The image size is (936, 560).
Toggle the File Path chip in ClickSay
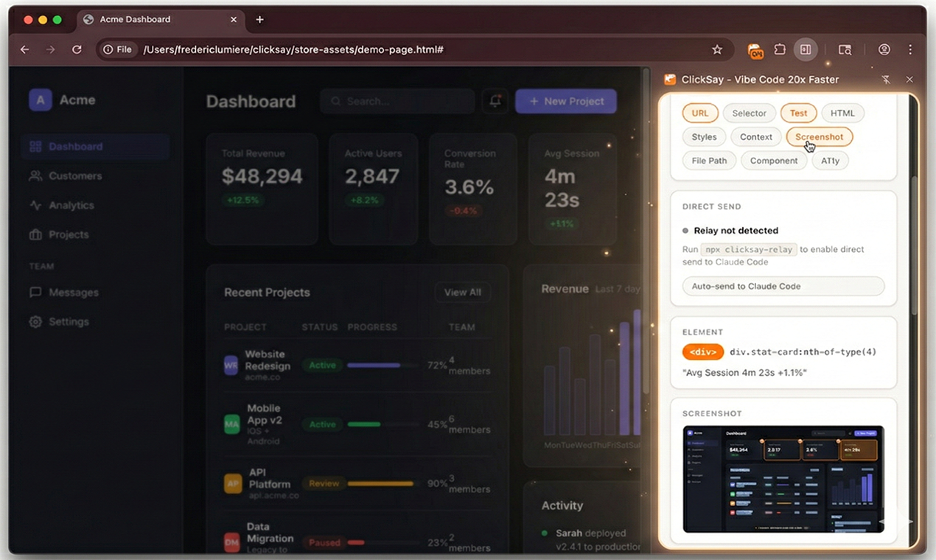tap(709, 161)
